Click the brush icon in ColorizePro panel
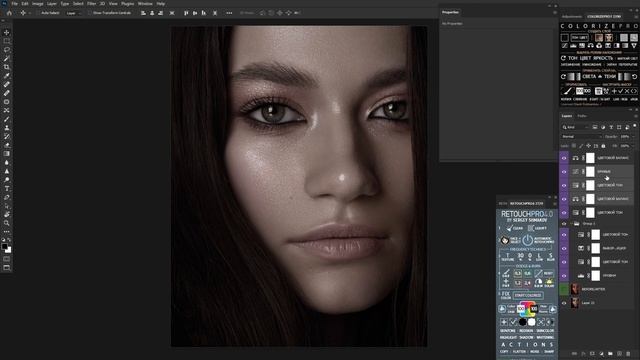This screenshot has height=360, width=640. tap(568, 91)
